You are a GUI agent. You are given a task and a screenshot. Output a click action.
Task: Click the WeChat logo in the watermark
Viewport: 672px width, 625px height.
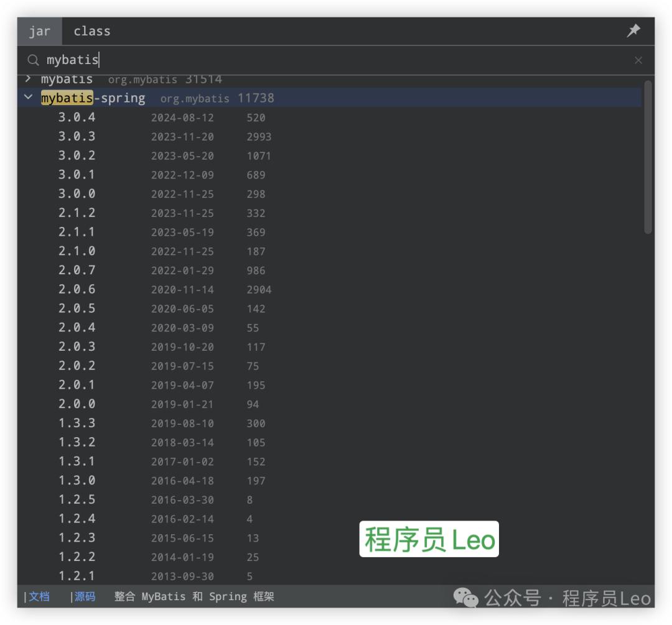pos(465,598)
